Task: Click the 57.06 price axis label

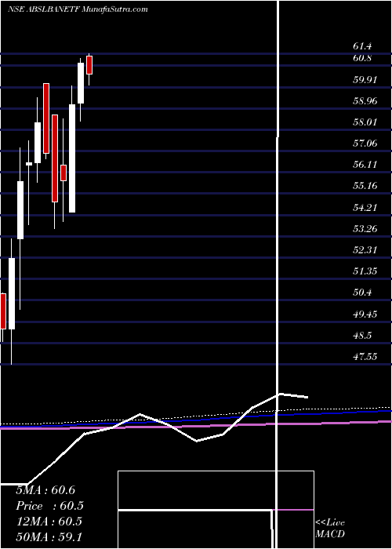Action: pyautogui.click(x=365, y=143)
